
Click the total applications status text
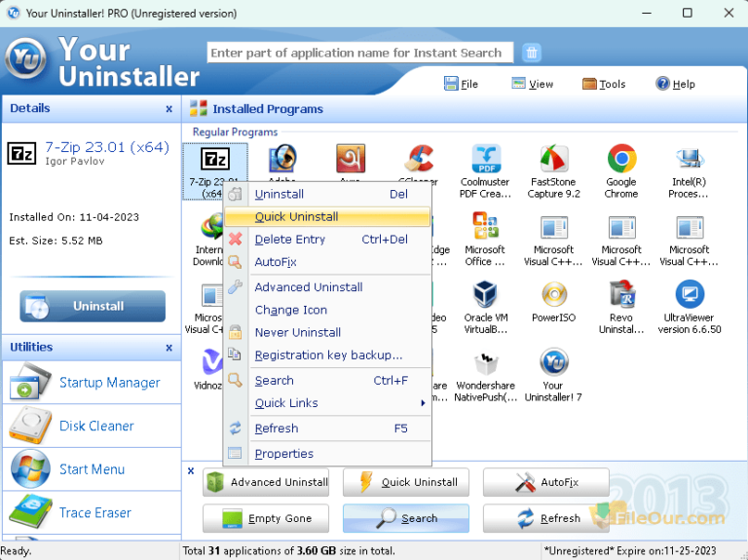coord(289,551)
